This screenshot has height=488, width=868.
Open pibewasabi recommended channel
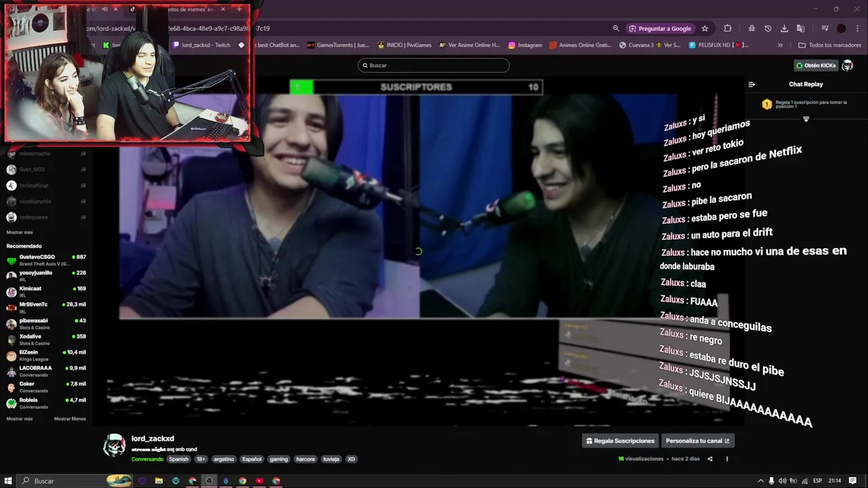46,324
